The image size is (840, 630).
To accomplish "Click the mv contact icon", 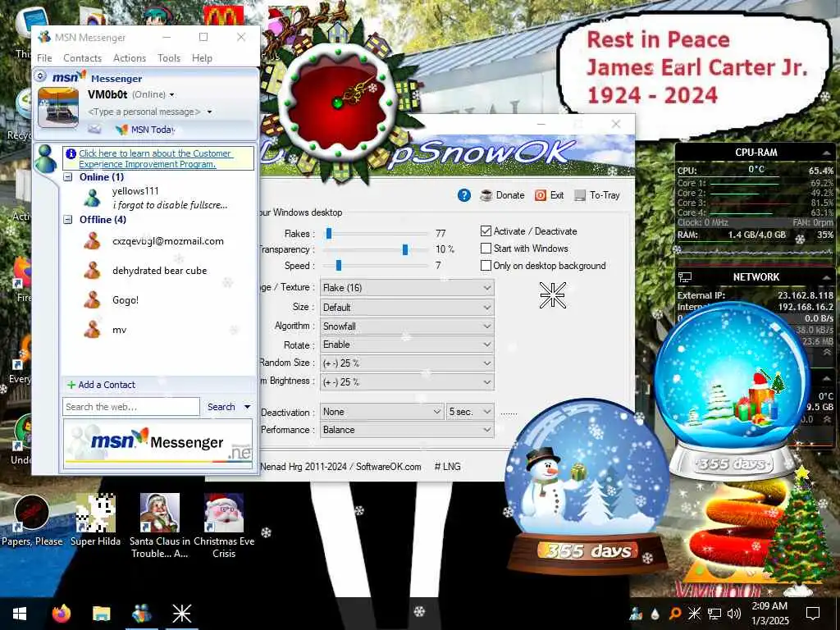I will click(x=92, y=330).
